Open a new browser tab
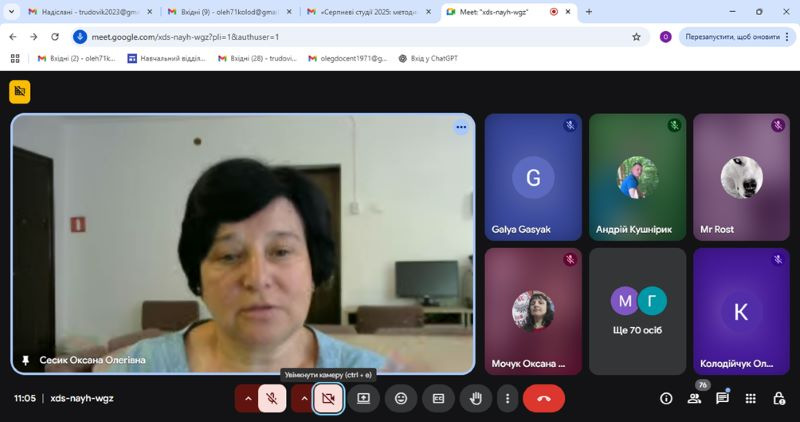The width and height of the screenshot is (800, 422). point(589,12)
